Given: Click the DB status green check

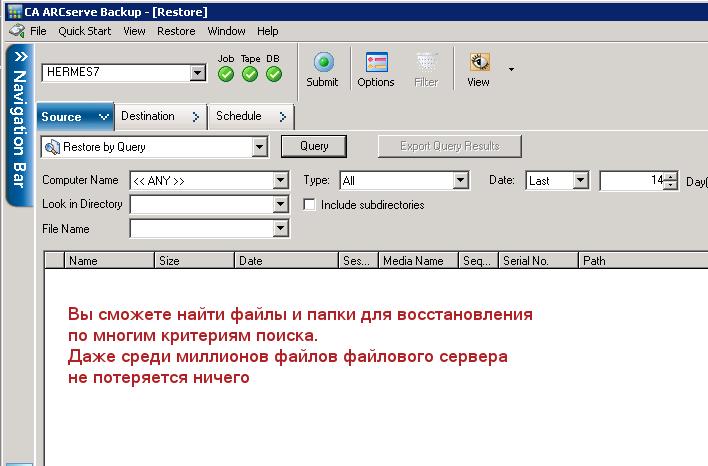Looking at the screenshot, I should click(274, 74).
